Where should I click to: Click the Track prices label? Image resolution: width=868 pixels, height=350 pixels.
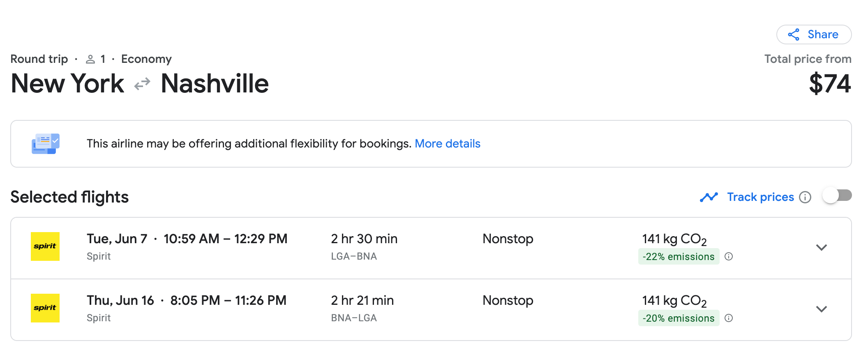(760, 197)
